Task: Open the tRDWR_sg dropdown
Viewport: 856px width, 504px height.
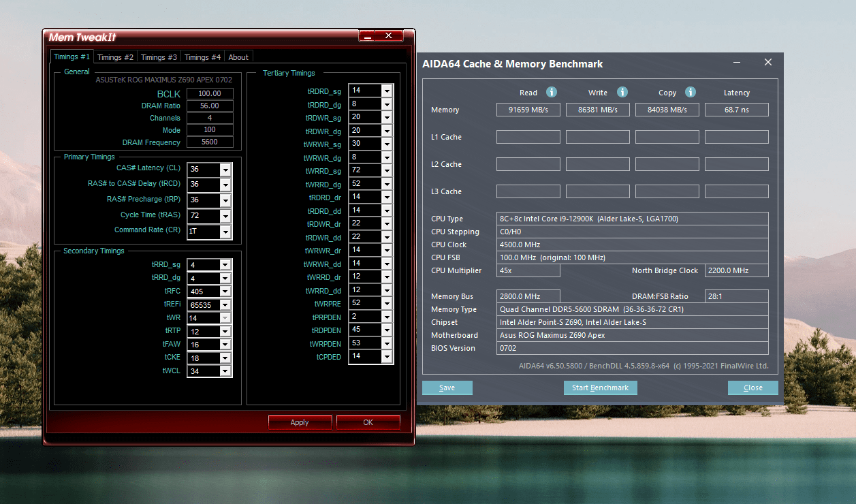Action: pyautogui.click(x=387, y=117)
